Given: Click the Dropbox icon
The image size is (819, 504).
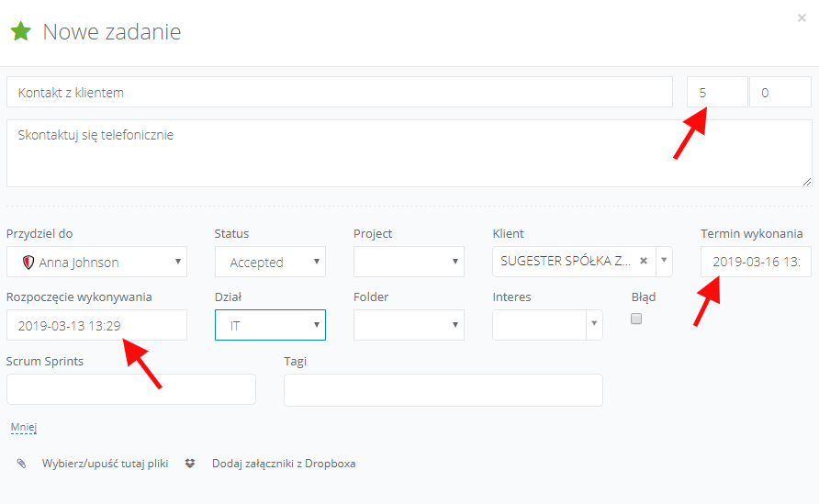Looking at the screenshot, I should coord(190,464).
